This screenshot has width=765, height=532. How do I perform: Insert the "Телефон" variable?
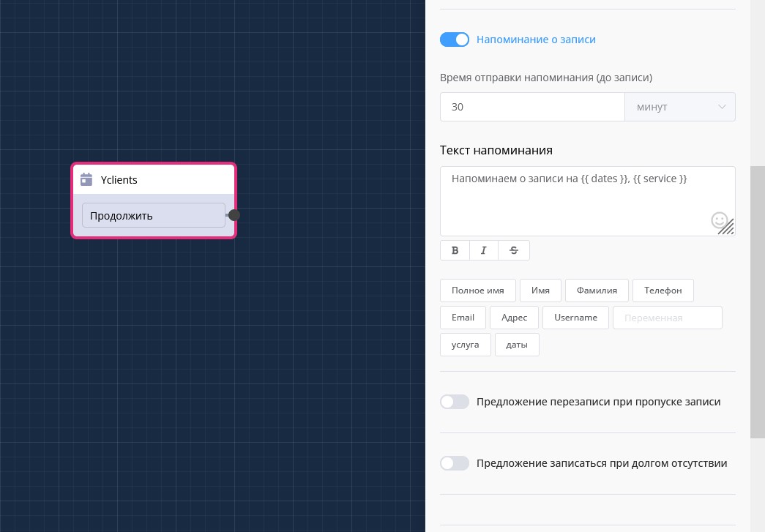[663, 291]
